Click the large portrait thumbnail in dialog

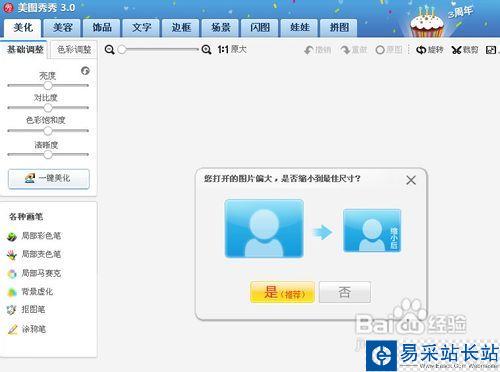[264, 229]
